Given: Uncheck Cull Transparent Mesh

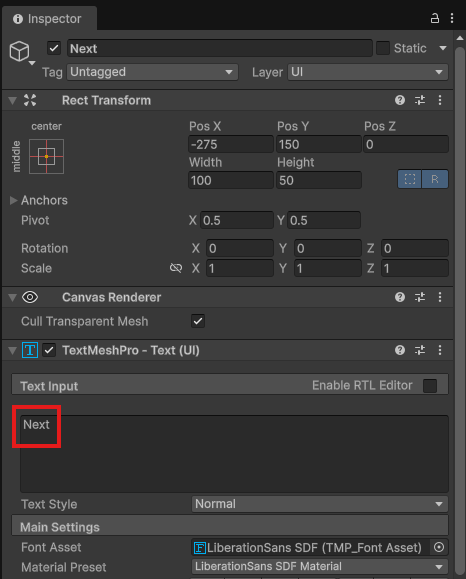Looking at the screenshot, I should point(198,321).
